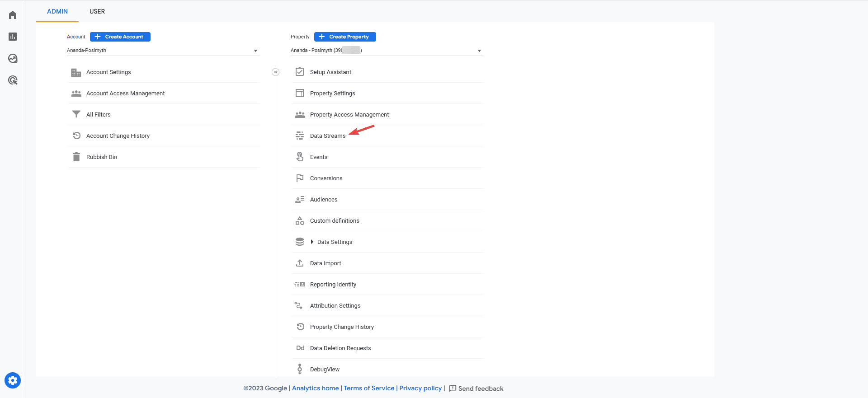
Task: Click the Conversions flag icon
Action: [300, 178]
